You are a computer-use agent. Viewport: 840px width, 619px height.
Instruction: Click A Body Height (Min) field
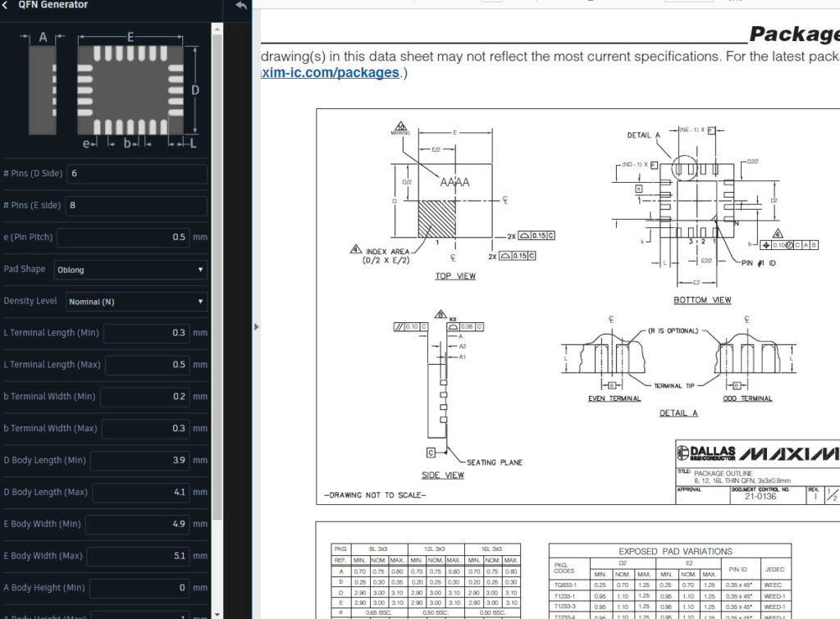(139, 587)
